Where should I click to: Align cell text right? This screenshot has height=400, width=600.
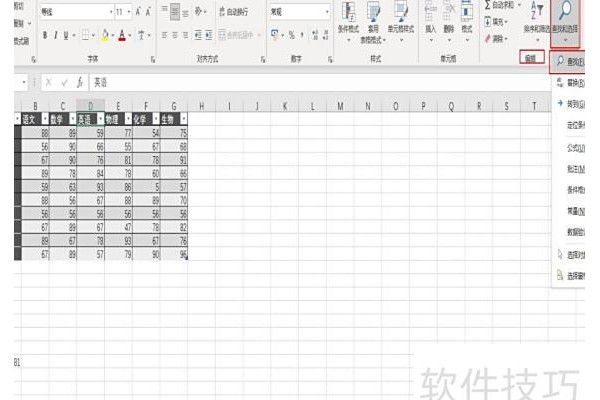click(x=186, y=35)
